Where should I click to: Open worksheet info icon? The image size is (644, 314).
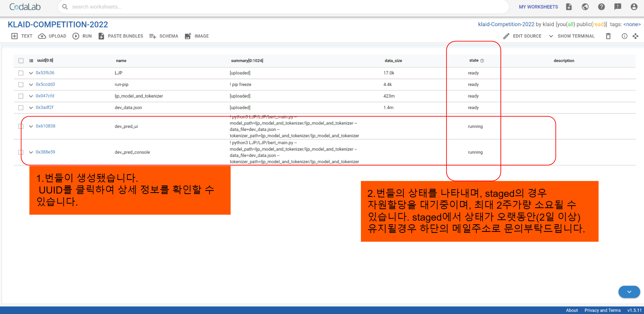pyautogui.click(x=624, y=36)
